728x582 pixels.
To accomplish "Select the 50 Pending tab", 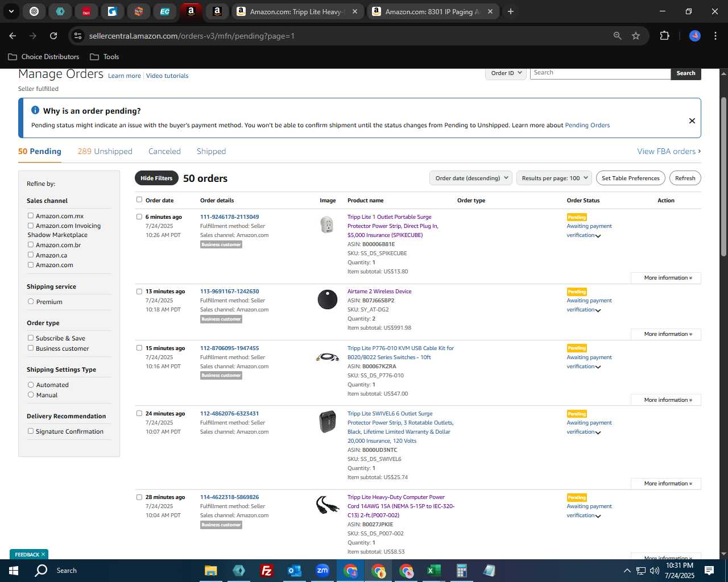I will (x=40, y=151).
